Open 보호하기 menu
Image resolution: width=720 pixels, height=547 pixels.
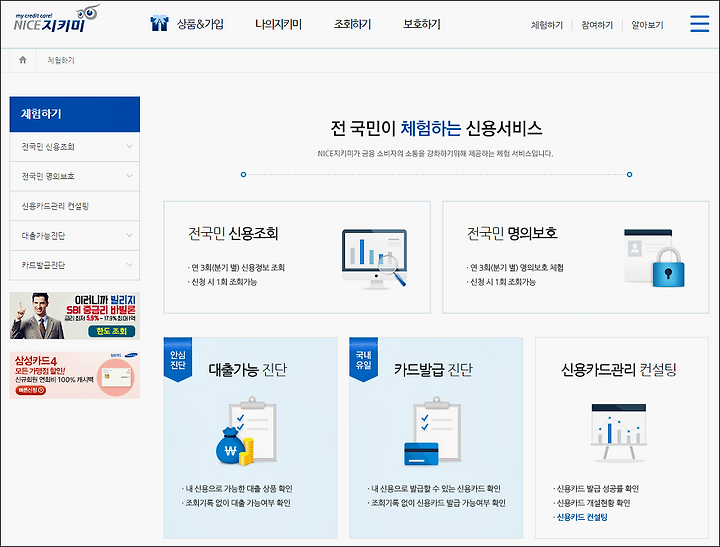[x=422, y=24]
